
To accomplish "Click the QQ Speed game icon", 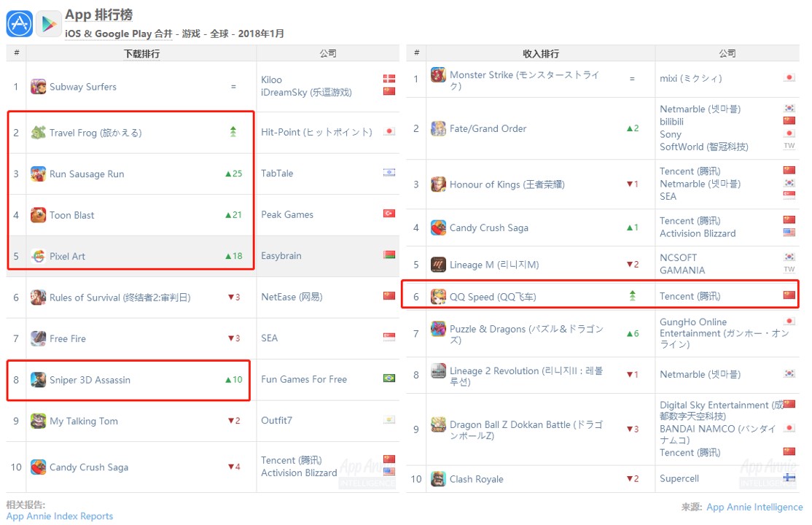I will tap(438, 297).
